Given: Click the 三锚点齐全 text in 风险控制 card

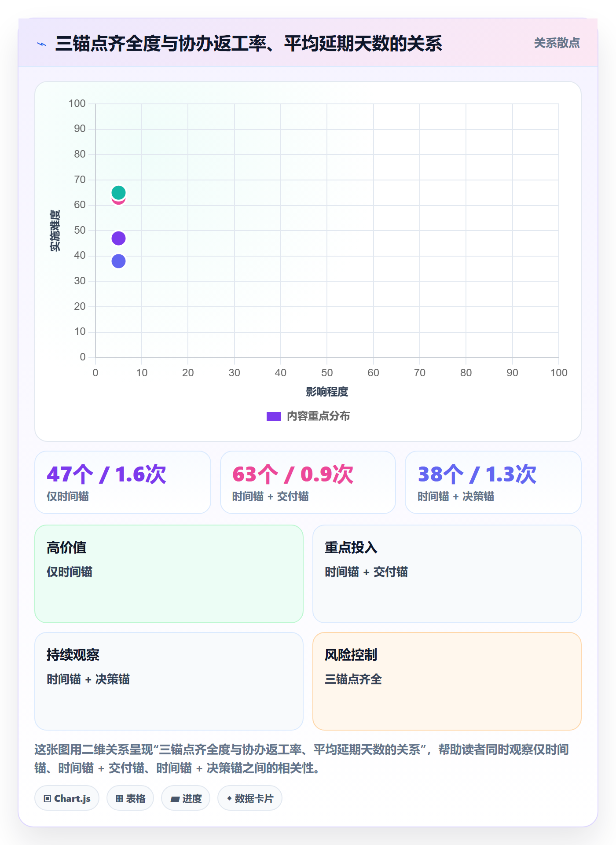Looking at the screenshot, I should coord(353,679).
